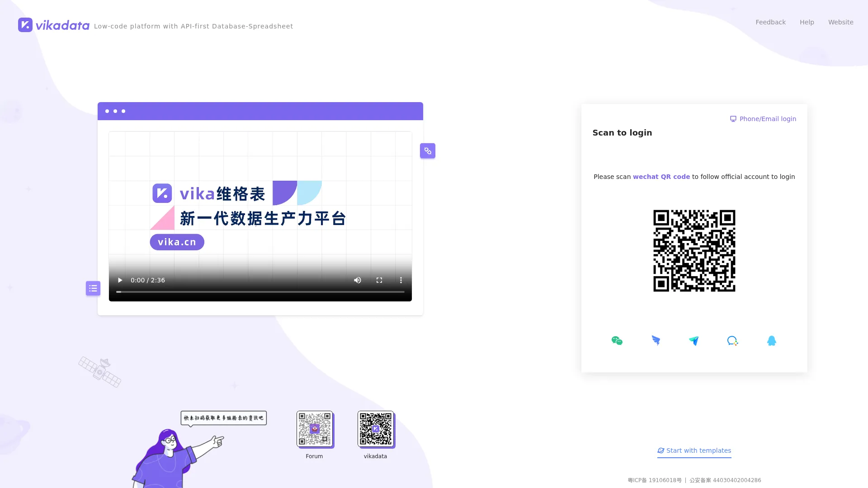
Task: Open video more options menu
Action: (x=401, y=280)
